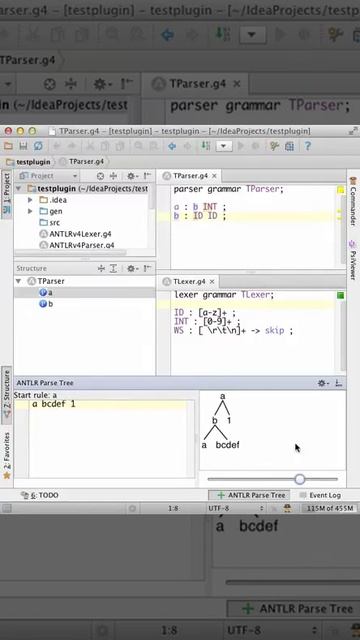Click the 115M of 455M memory indicator

click(x=330, y=509)
